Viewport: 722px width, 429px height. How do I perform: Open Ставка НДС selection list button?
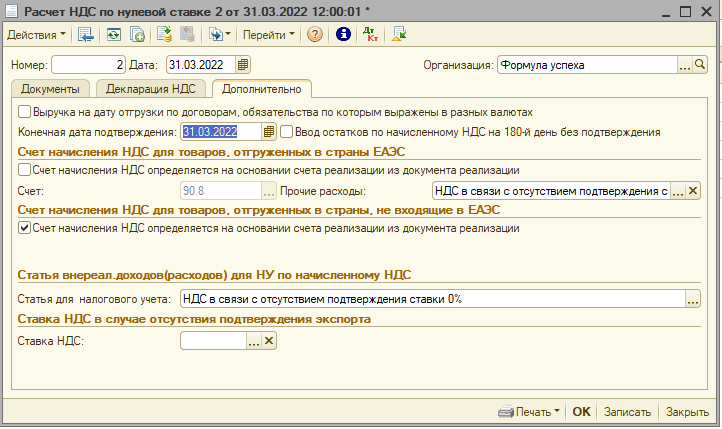tap(253, 341)
